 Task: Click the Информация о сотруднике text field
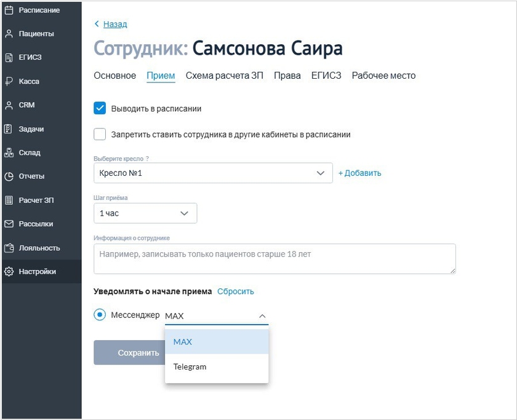point(275,258)
